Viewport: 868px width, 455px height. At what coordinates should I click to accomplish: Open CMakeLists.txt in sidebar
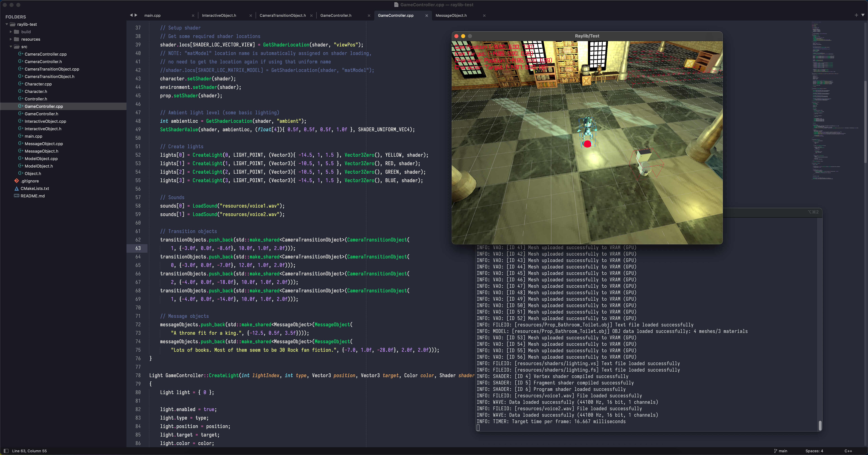click(x=35, y=188)
